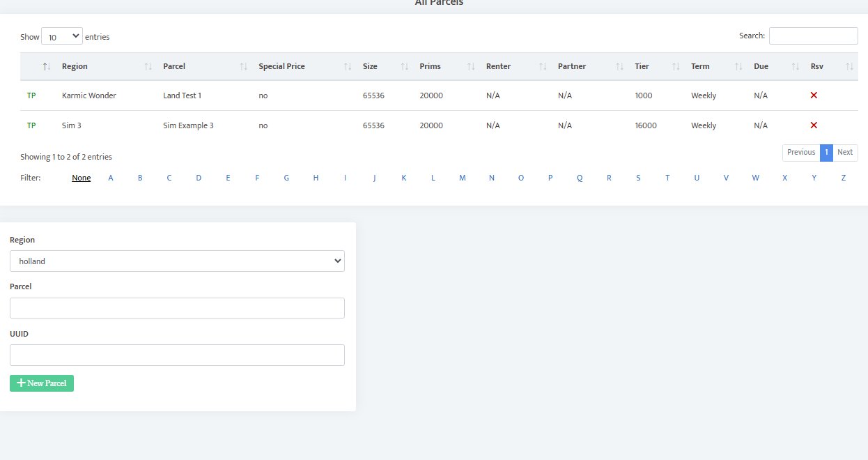Image resolution: width=868 pixels, height=460 pixels.
Task: Select the None filter option
Action: coord(82,178)
